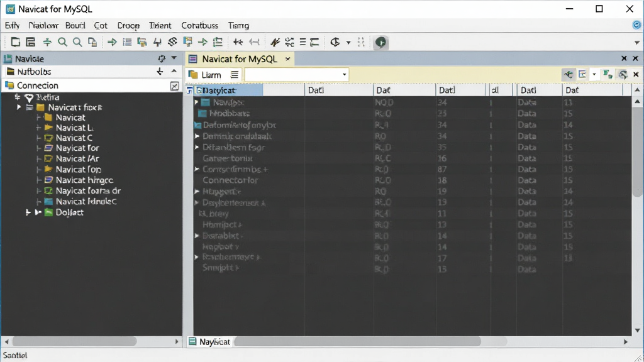Click the monitor screen toolbar icon
644x362 pixels.
[187, 42]
